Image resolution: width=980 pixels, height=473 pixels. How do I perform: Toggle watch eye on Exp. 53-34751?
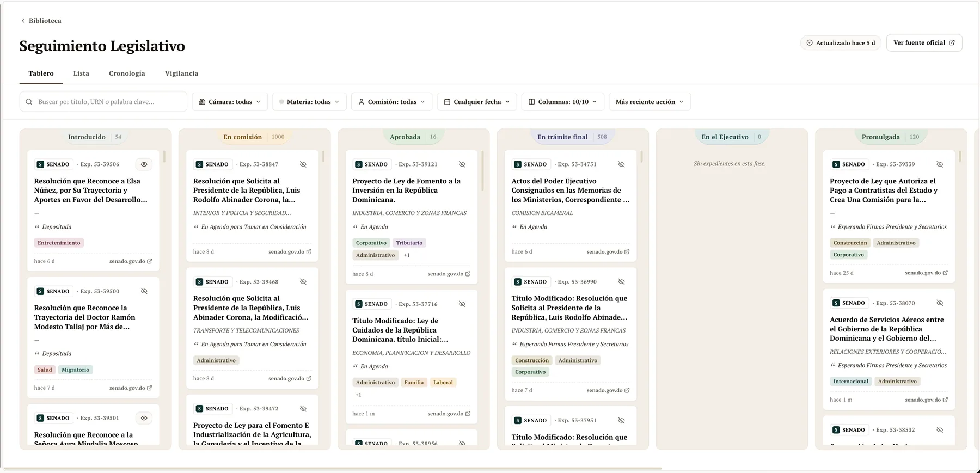pos(621,164)
